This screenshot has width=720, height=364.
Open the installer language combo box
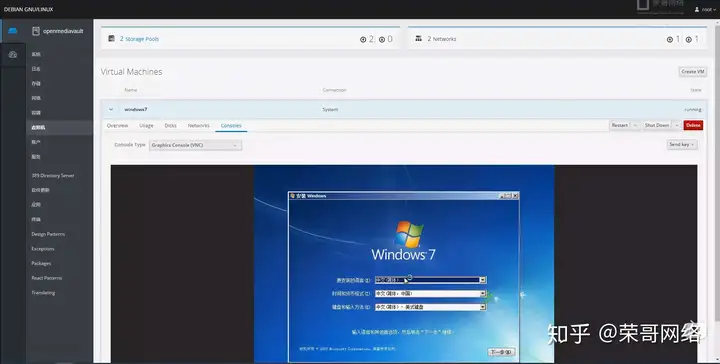(x=430, y=280)
